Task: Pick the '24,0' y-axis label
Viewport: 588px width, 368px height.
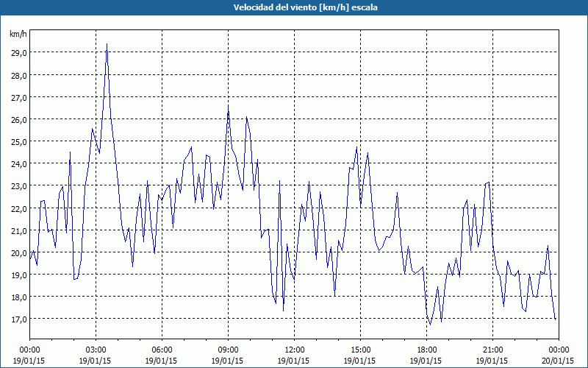Action: point(19,163)
